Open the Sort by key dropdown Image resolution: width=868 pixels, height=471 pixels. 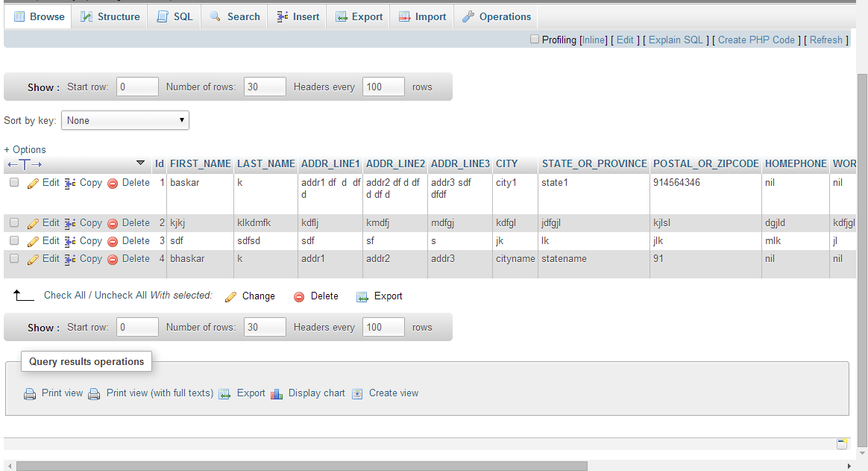coord(125,120)
